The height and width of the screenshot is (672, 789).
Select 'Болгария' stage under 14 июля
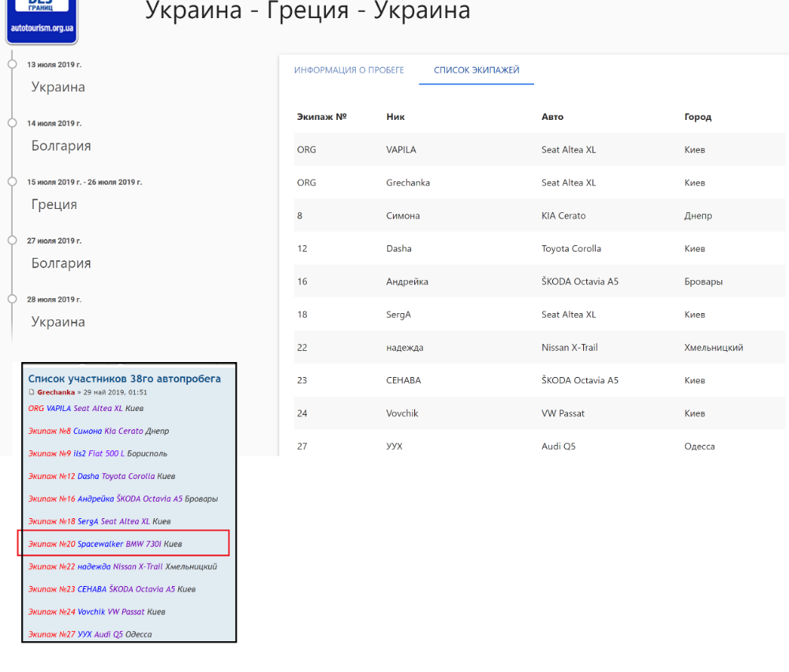(61, 146)
